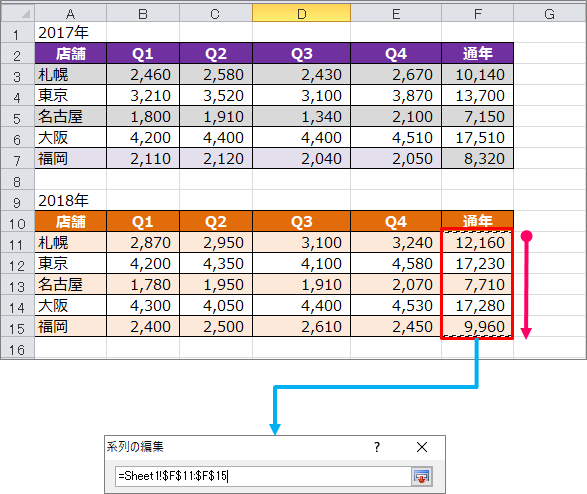
Task: Click purple 店舗 header cell
Action: click(70, 53)
